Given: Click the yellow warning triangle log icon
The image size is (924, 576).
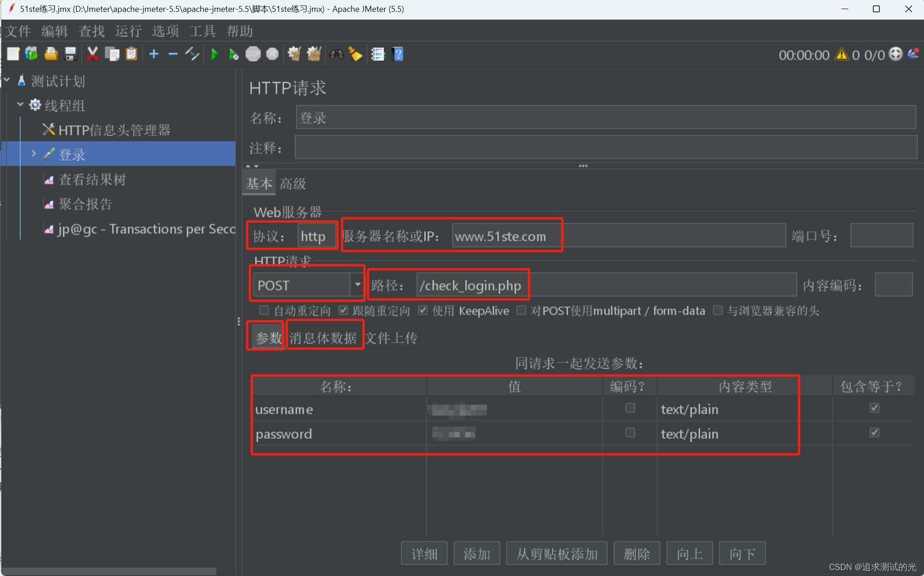Looking at the screenshot, I should [841, 54].
